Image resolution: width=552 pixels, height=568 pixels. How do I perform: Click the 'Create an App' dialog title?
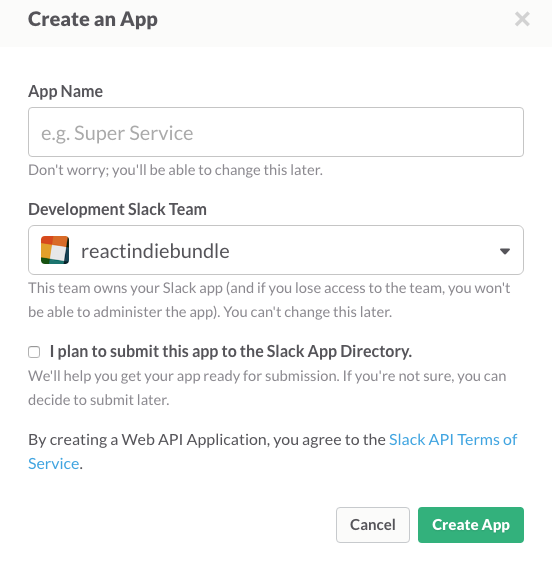[93, 20]
